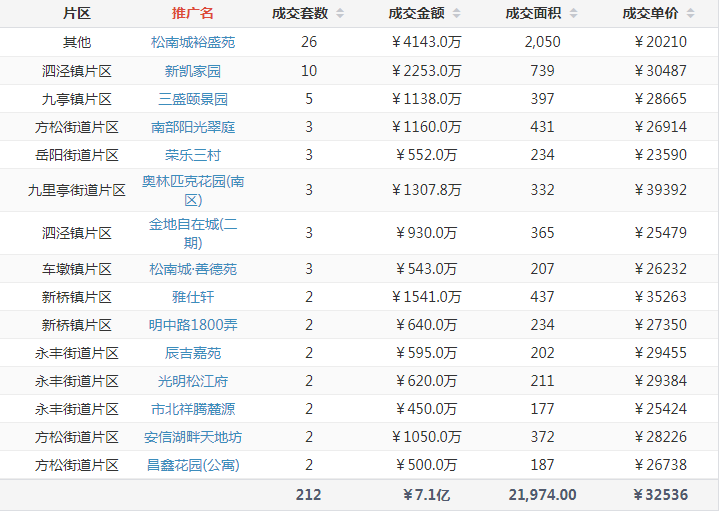
Task: Select the 431 area cell
Action: pos(542,127)
